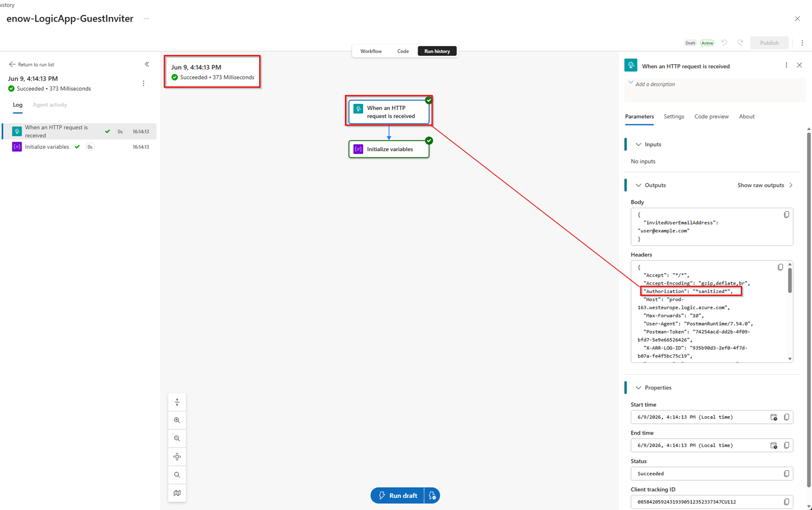This screenshot has height=510, width=812.
Task: Select the Run history view tab
Action: click(x=437, y=51)
